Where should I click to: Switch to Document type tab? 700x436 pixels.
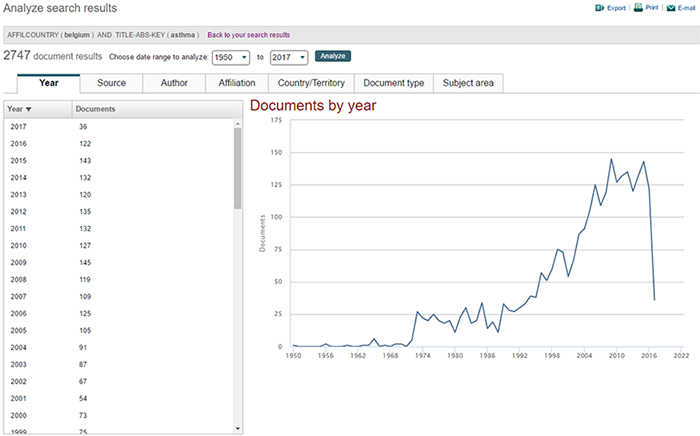click(x=393, y=83)
